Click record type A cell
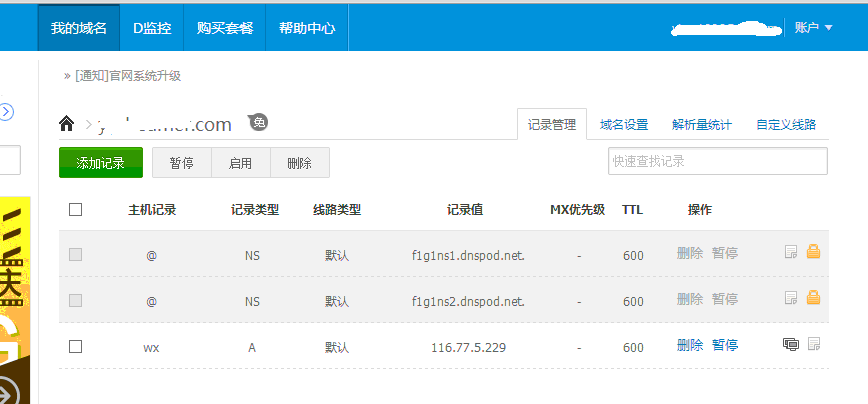 (x=252, y=348)
